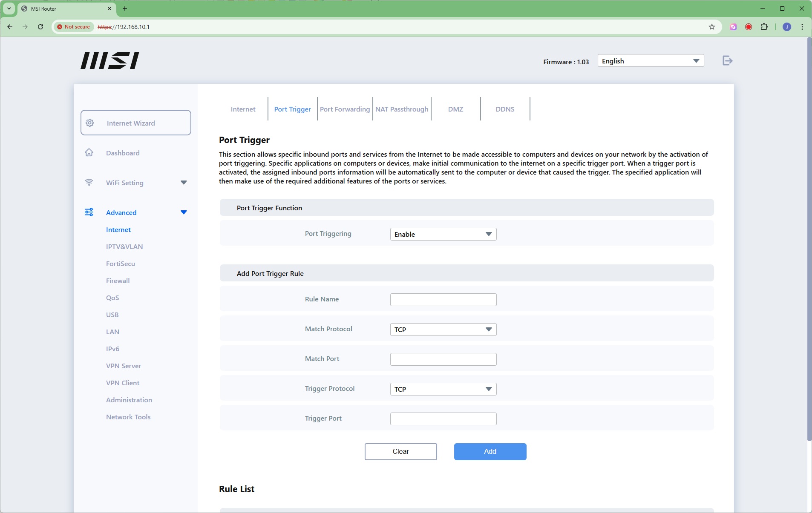Reload the router page
The image size is (812, 513).
[x=40, y=27]
